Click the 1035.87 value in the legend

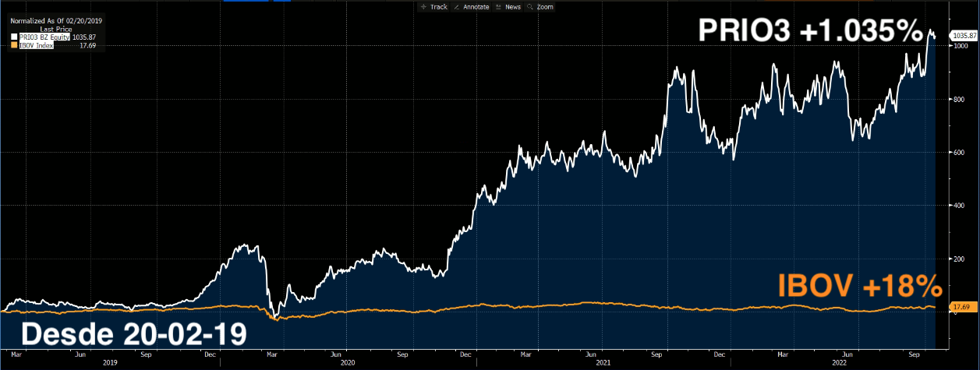click(x=84, y=37)
